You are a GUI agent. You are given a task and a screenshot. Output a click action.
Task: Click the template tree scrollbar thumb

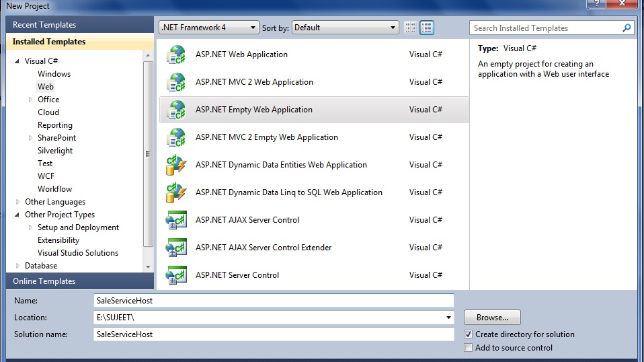pos(148,154)
